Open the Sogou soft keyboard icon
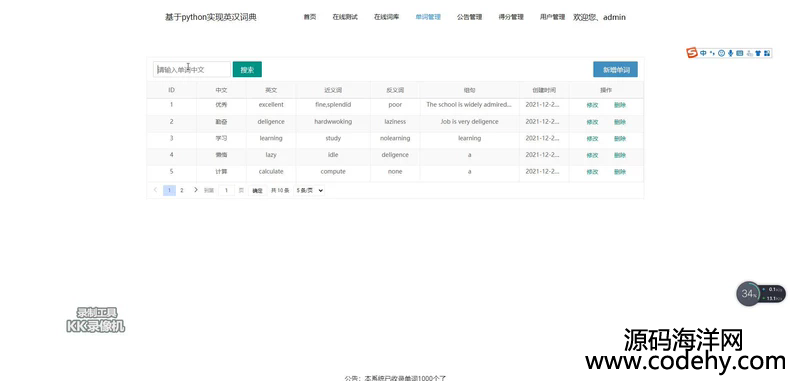 [740, 53]
